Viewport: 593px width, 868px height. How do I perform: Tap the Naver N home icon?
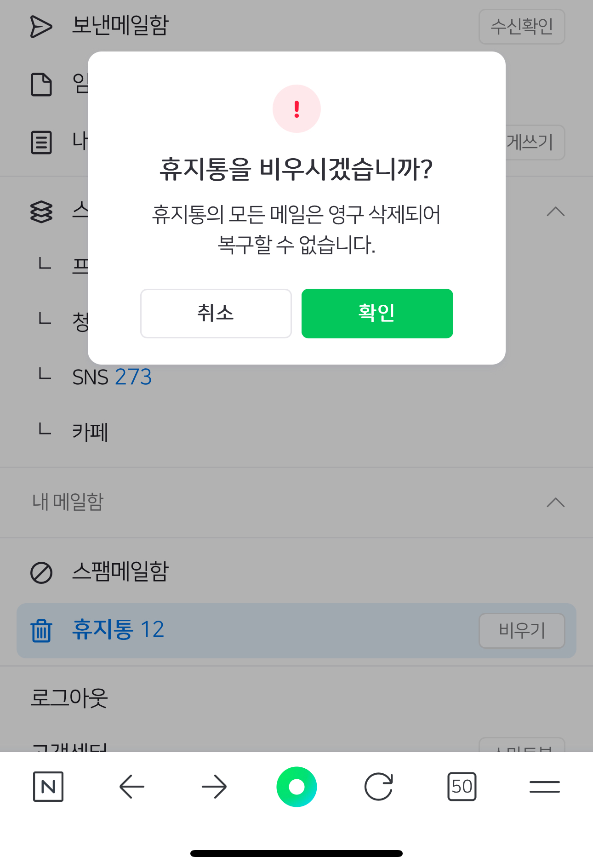[48, 787]
